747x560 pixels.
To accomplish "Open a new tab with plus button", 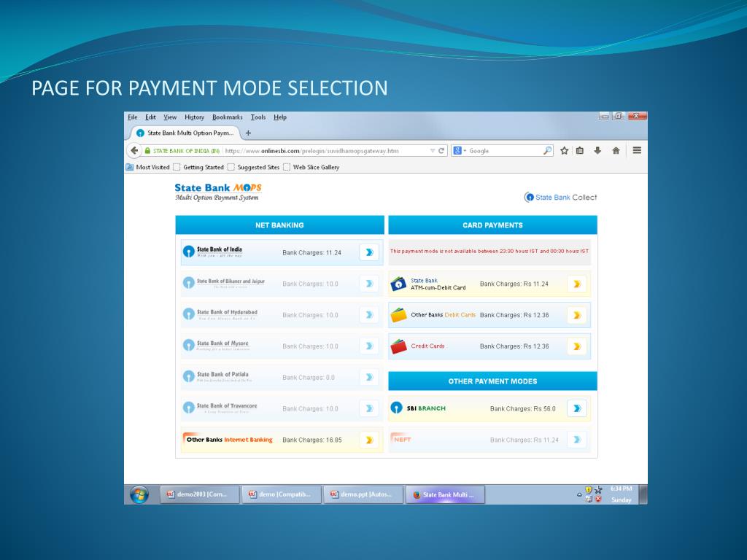I will click(248, 133).
